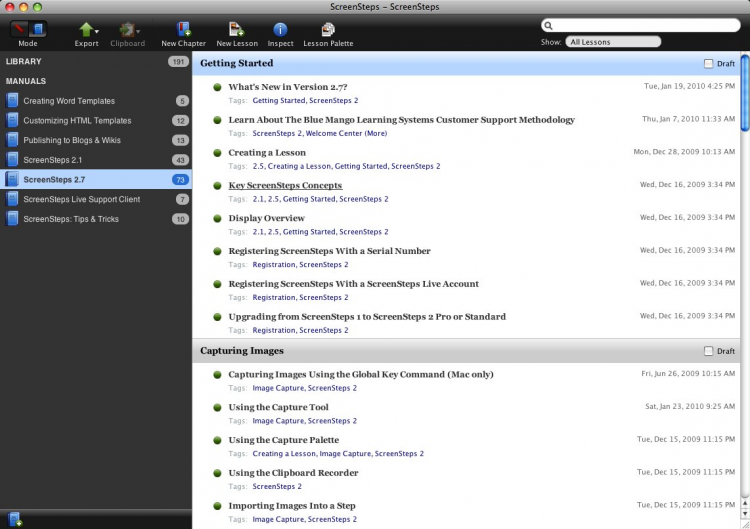
Task: Click the add manual icon at sidebar bottom
Action: click(14, 519)
